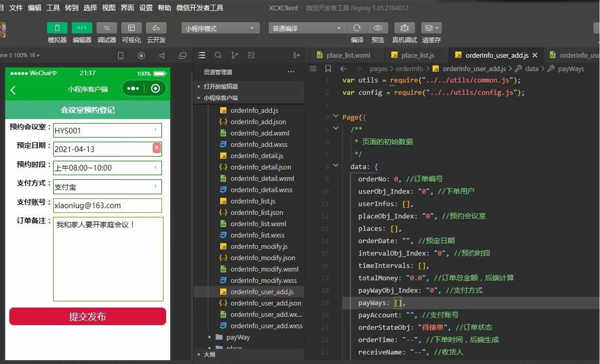Start Real Device Debugging (真机调试)
Image resolution: width=600 pixels, height=364 pixels.
pyautogui.click(x=404, y=28)
